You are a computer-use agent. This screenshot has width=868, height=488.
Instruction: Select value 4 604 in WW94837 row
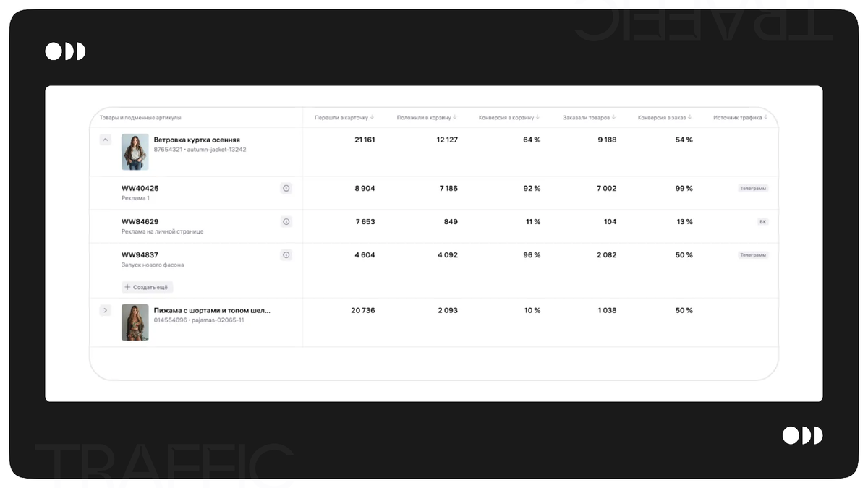point(365,254)
